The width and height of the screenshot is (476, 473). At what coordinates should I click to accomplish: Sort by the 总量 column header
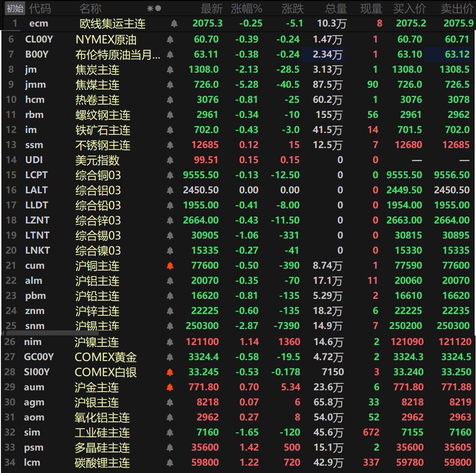(x=336, y=9)
